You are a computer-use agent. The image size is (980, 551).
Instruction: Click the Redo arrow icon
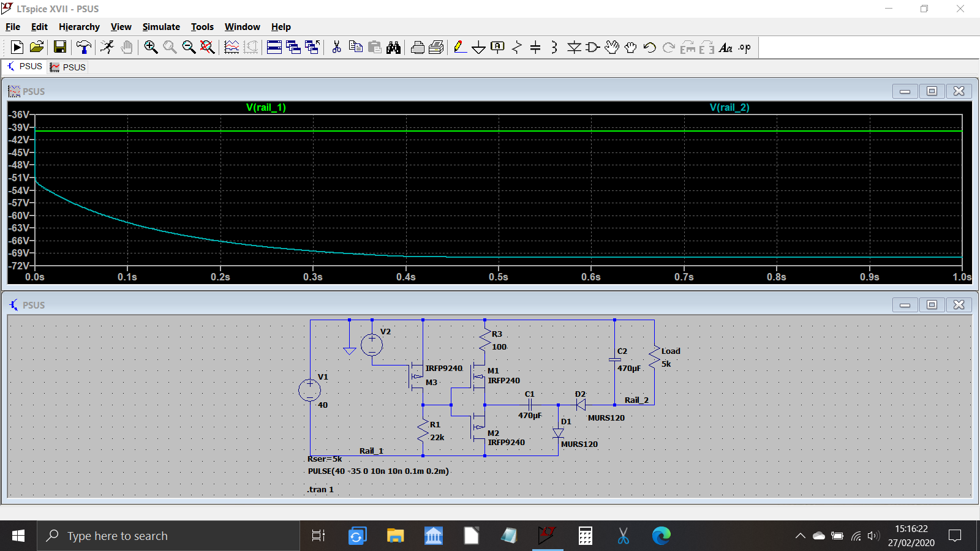pos(669,47)
